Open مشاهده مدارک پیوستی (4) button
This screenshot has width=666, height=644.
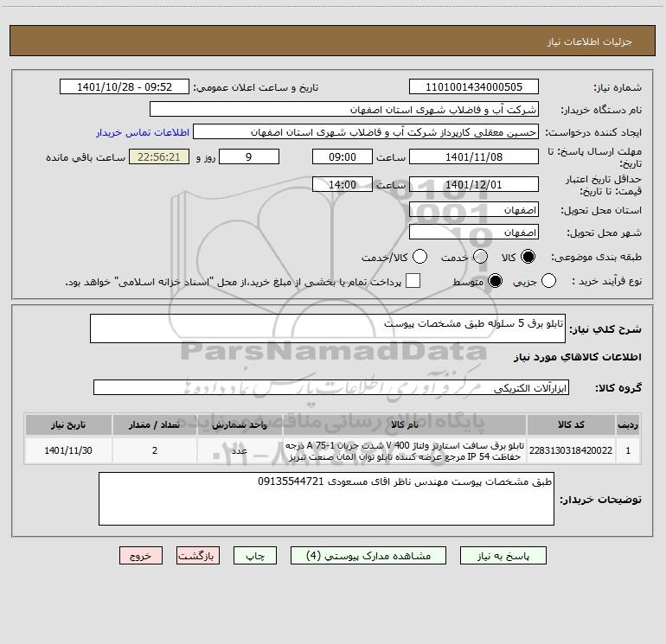(x=368, y=556)
